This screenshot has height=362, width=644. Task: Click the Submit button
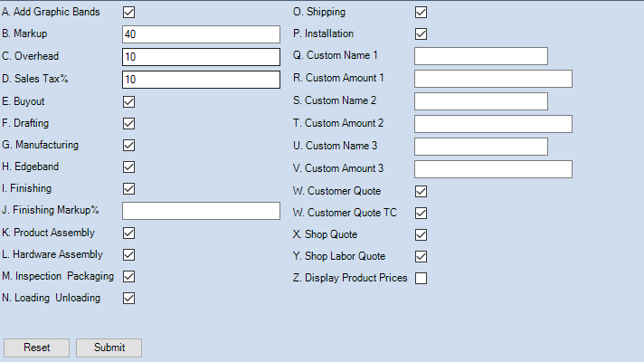(x=109, y=348)
